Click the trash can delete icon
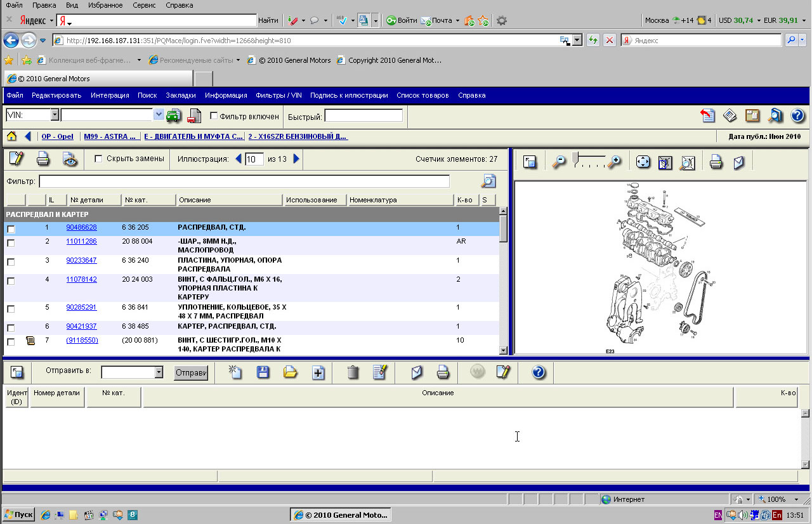The width and height of the screenshot is (812, 524). (x=353, y=373)
